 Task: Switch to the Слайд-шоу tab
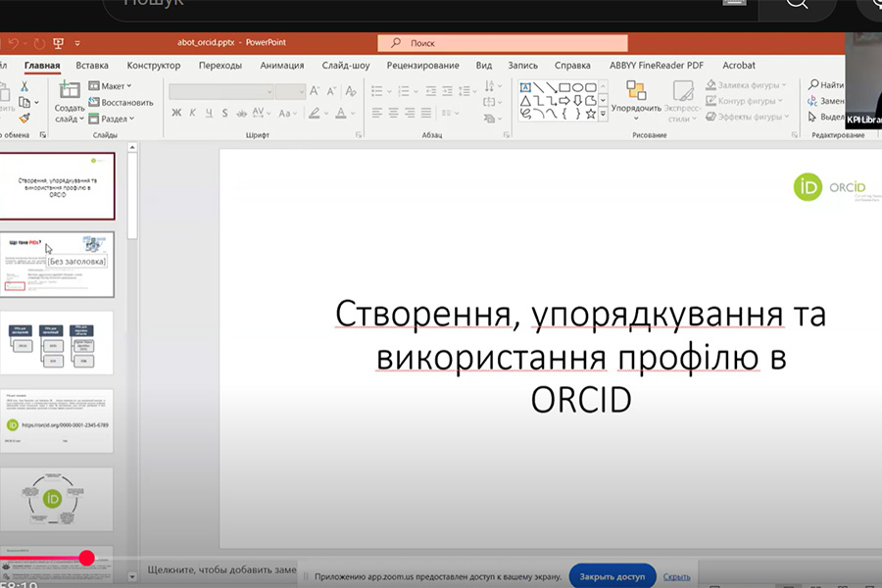[346, 66]
